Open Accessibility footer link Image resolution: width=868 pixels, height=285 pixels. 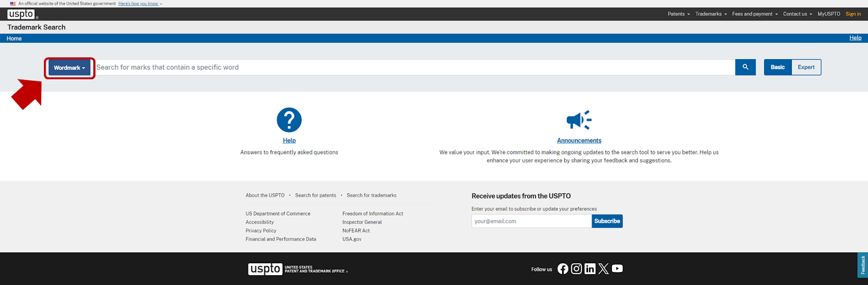coord(259,222)
